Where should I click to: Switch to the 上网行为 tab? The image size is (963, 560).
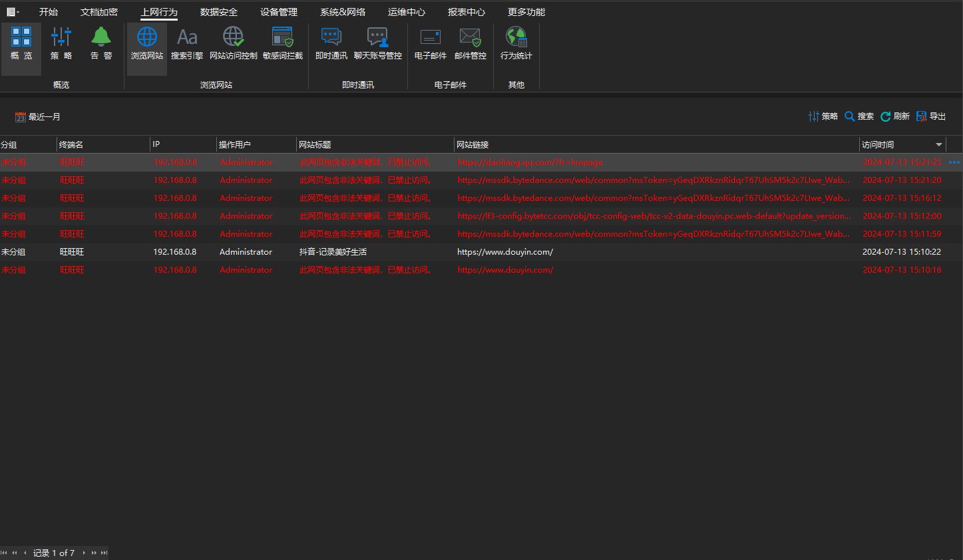click(x=159, y=12)
